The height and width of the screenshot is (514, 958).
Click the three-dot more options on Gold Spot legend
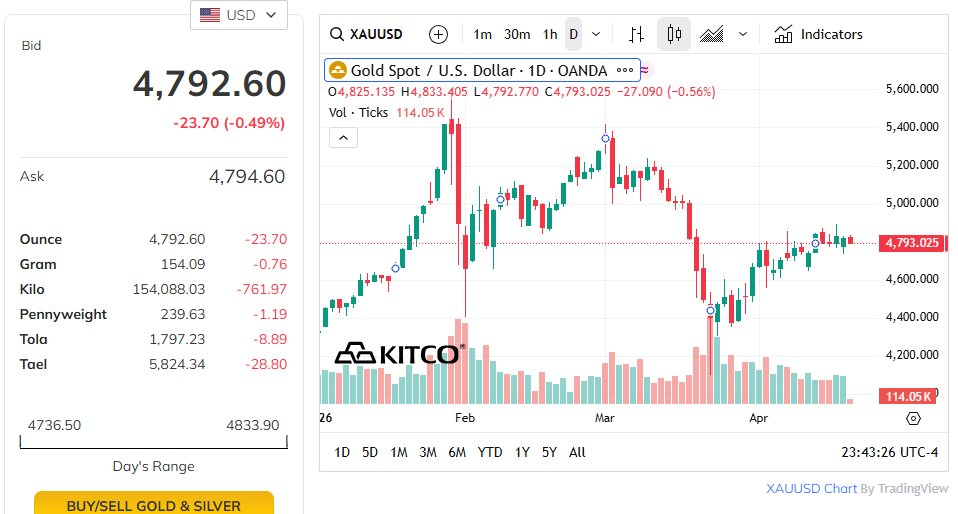(626, 70)
